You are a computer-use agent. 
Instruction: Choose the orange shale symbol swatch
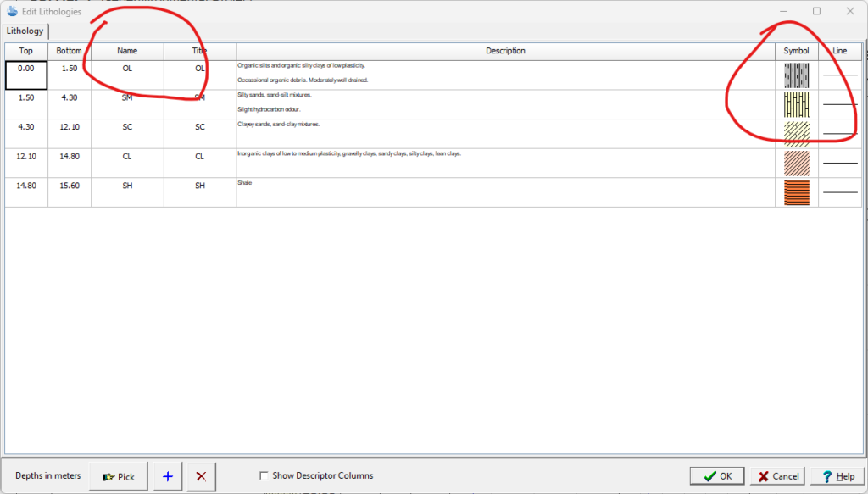click(796, 192)
